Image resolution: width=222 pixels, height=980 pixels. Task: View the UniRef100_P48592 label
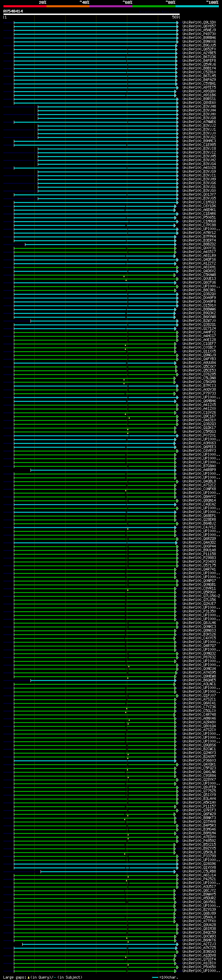click(x=199, y=841)
